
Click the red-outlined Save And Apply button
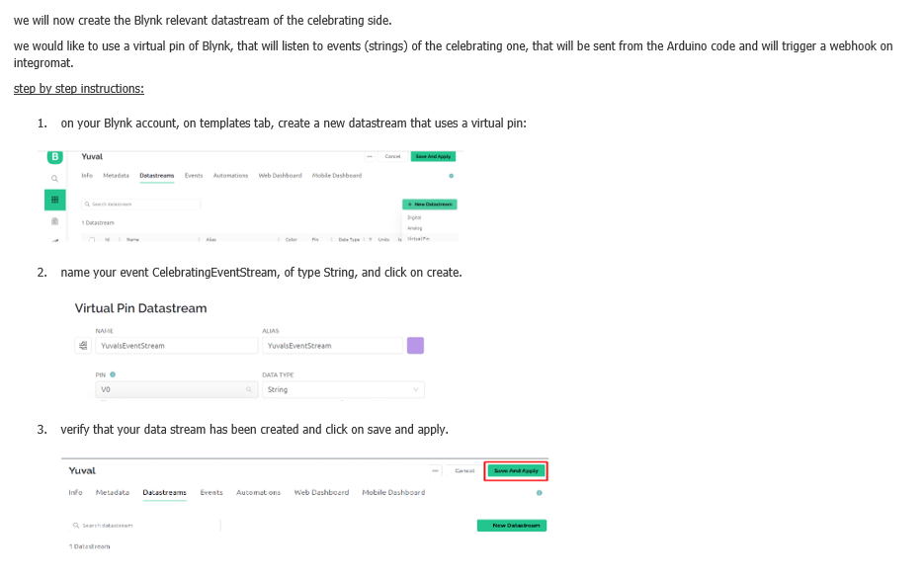click(x=516, y=470)
